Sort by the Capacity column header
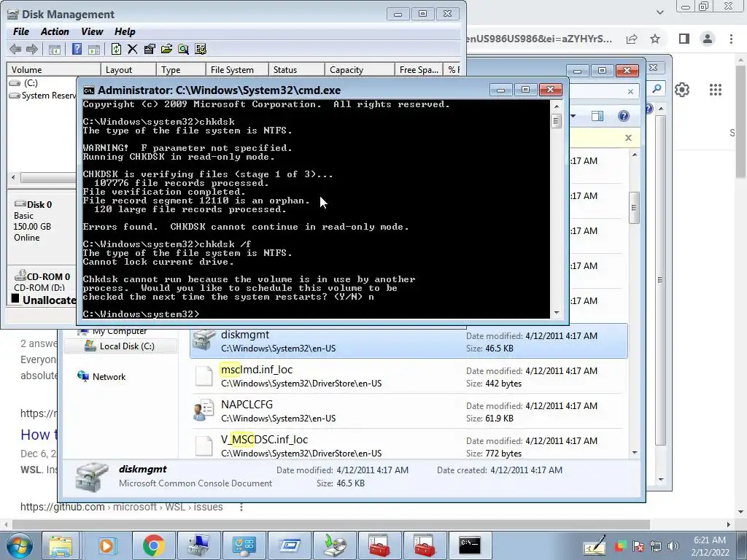 (360, 69)
